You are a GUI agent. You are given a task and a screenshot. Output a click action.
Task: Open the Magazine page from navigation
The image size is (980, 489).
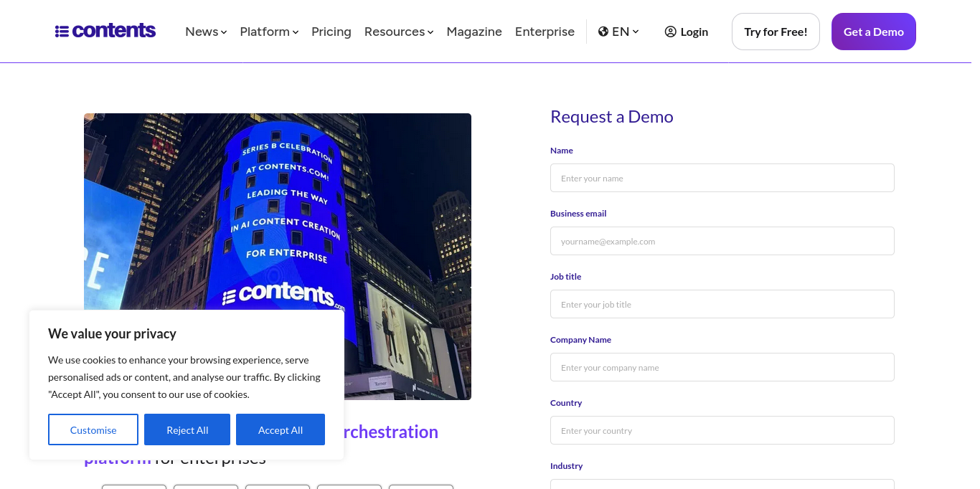coord(474,32)
